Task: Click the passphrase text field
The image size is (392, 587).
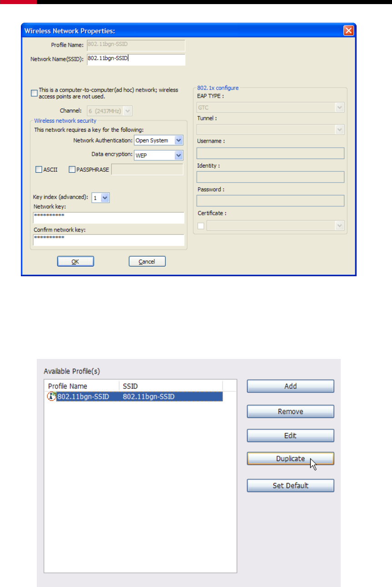Action: (147, 169)
